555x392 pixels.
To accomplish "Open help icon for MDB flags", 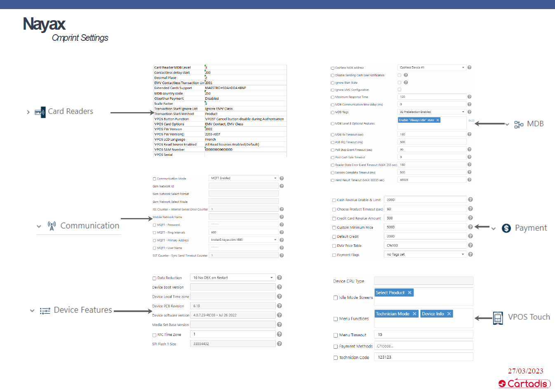I will pyautogui.click(x=469, y=112).
